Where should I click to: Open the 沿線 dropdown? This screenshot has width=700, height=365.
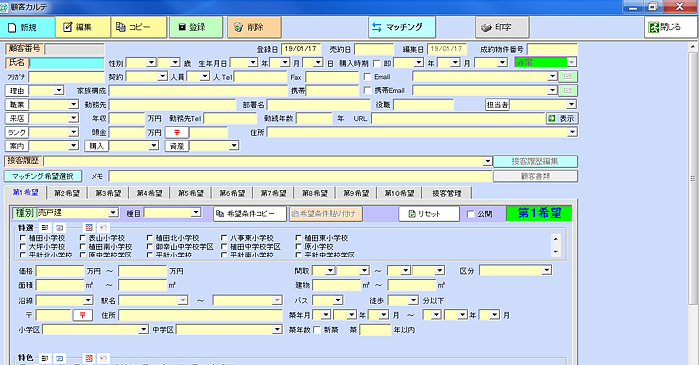click(x=88, y=300)
